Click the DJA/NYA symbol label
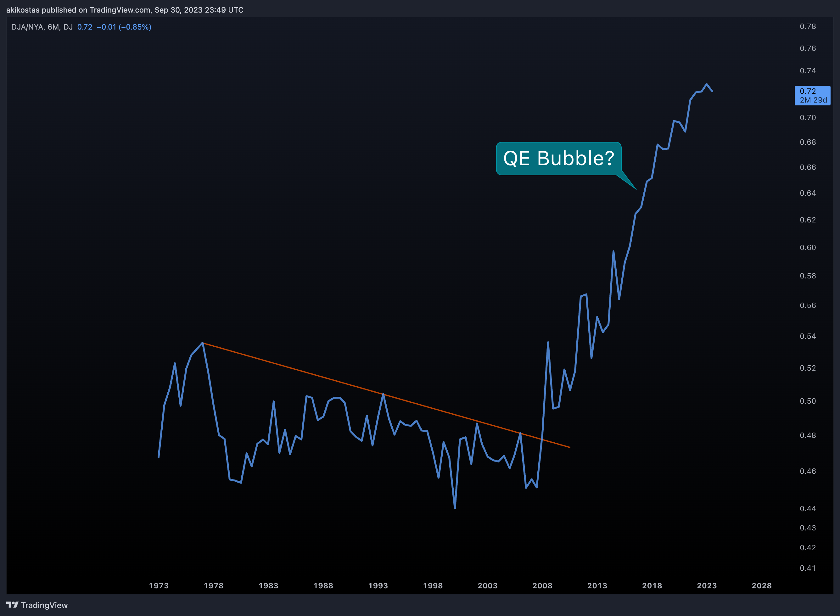This screenshot has width=840, height=616. (x=27, y=27)
